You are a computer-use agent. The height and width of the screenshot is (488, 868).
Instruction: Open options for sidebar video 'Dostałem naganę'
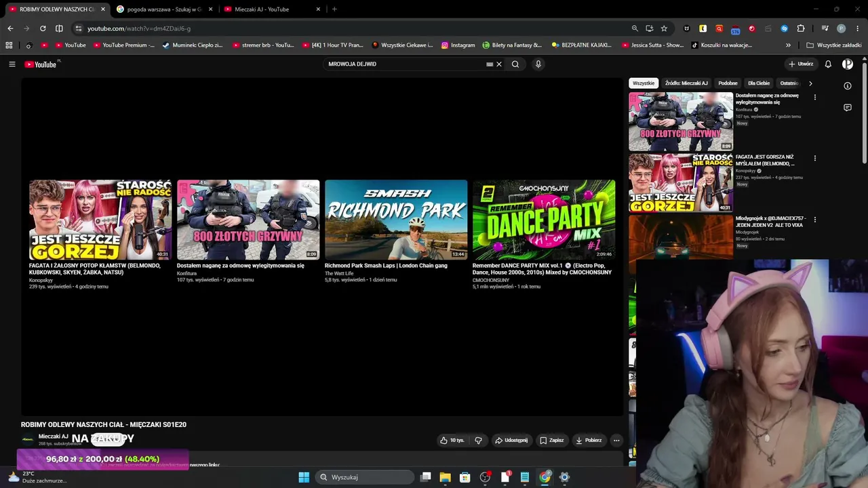click(815, 97)
